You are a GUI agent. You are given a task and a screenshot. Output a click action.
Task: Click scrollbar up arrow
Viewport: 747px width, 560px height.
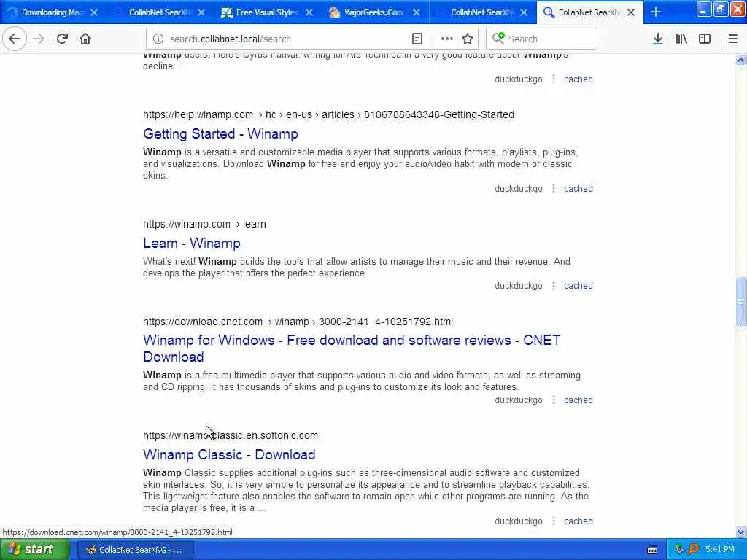pyautogui.click(x=740, y=60)
